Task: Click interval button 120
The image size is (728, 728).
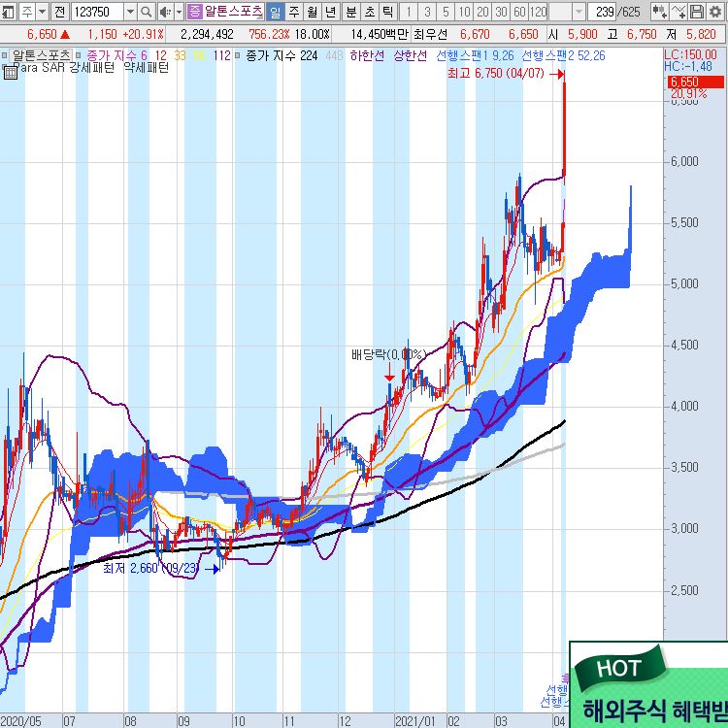Action: [538, 12]
